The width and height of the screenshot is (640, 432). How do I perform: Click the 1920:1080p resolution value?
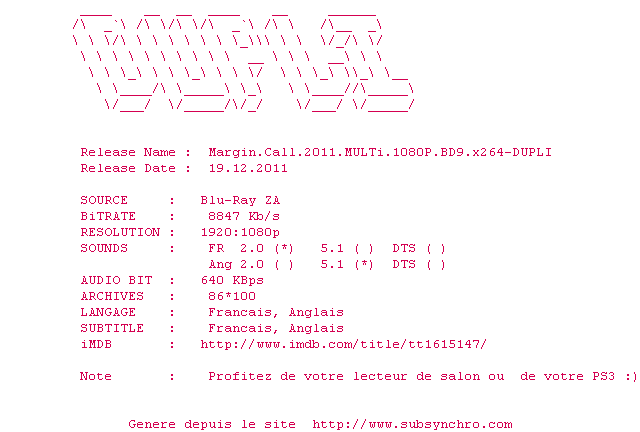tap(240, 233)
